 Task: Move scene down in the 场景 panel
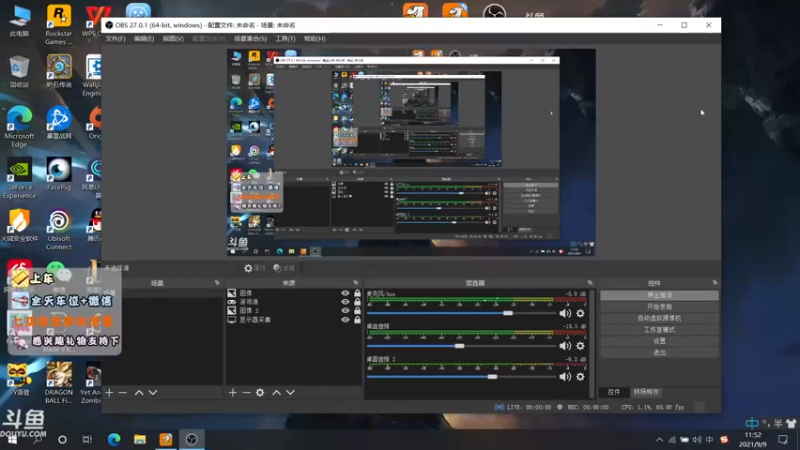(x=153, y=392)
